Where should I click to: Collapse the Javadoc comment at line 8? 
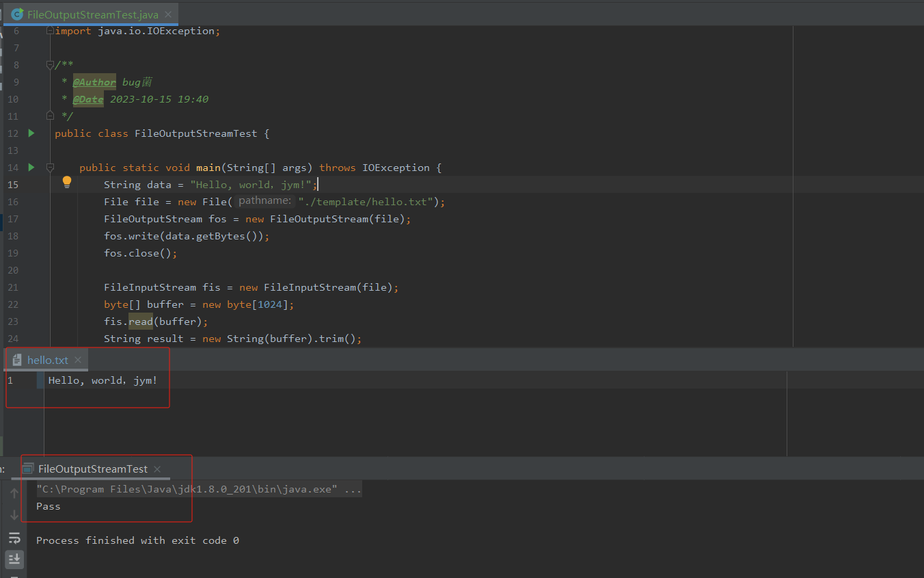tap(50, 65)
